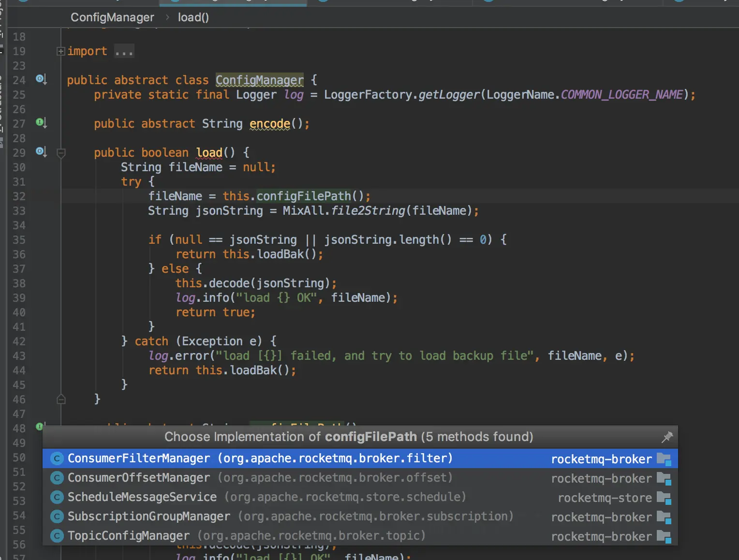This screenshot has height=560, width=739.
Task: Click line number 32 in gutter
Action: (19, 196)
